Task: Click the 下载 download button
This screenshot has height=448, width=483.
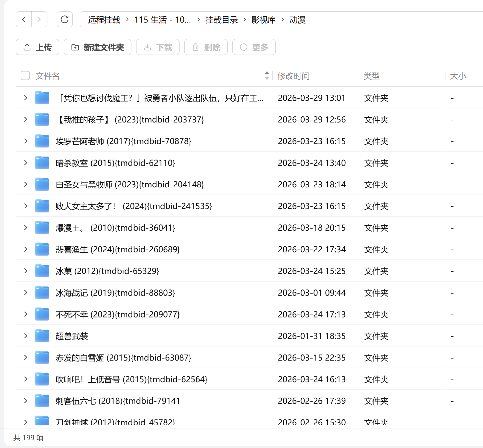Action: coord(158,47)
